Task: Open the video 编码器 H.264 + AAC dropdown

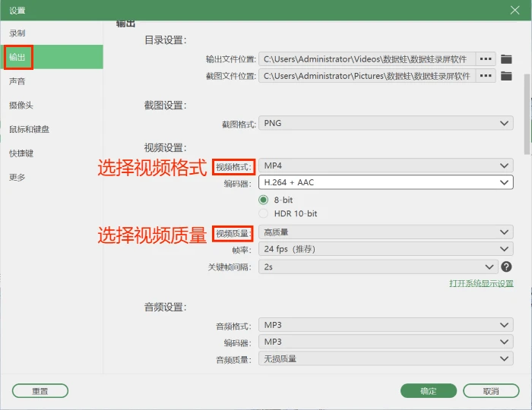Action: point(386,182)
